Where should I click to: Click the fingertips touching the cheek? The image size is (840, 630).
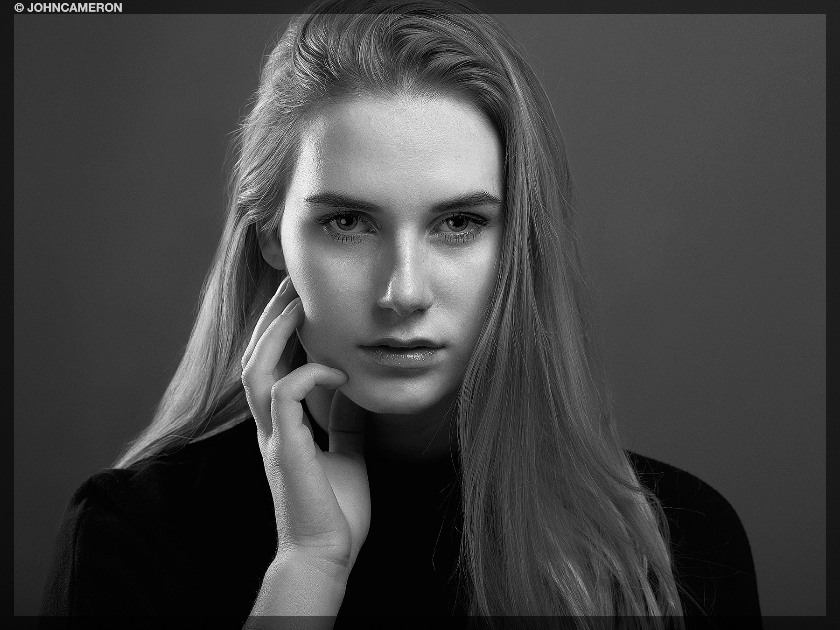[x=288, y=299]
